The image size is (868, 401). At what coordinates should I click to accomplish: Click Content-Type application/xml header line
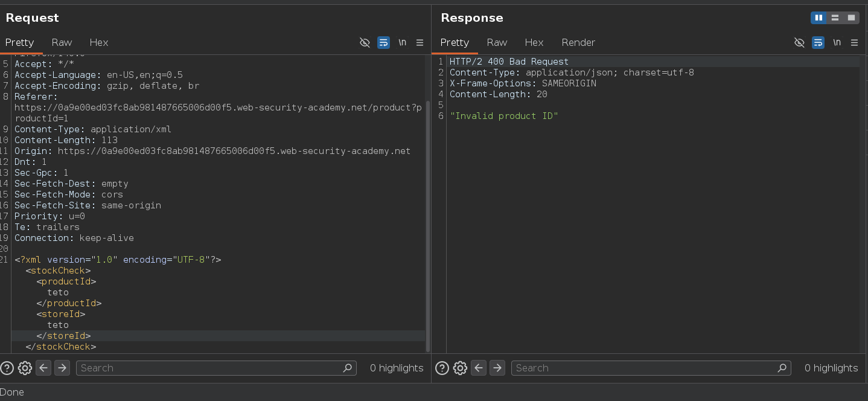(93, 129)
